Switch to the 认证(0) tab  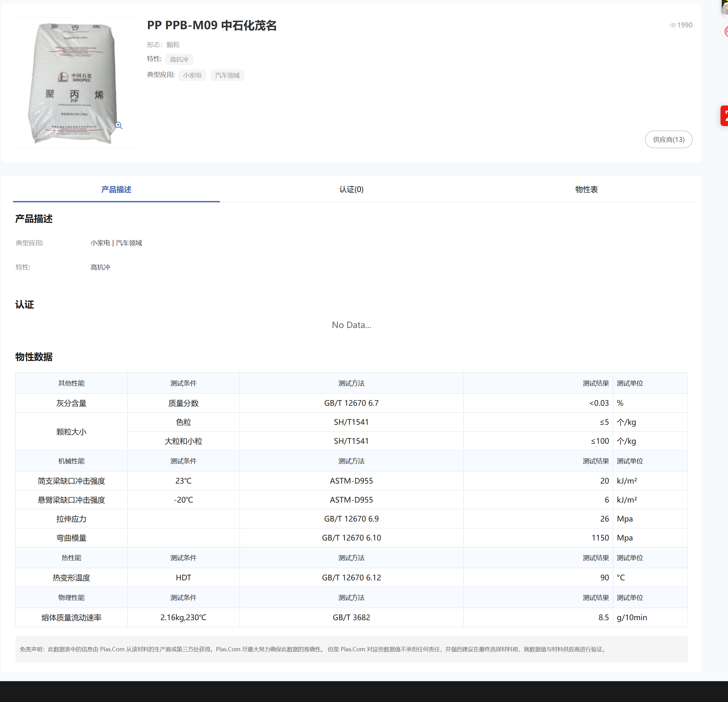351,190
